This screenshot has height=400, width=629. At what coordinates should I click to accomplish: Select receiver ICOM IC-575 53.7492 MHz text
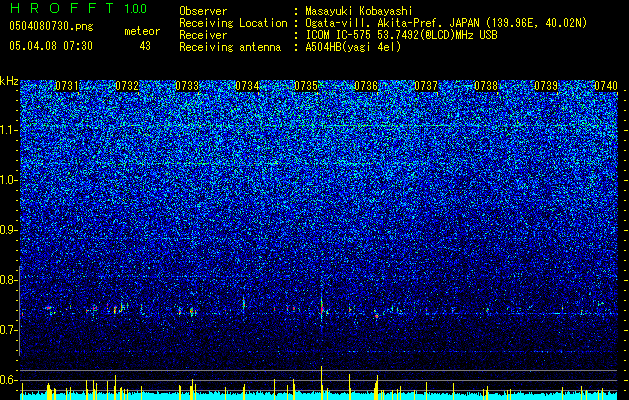pos(401,35)
